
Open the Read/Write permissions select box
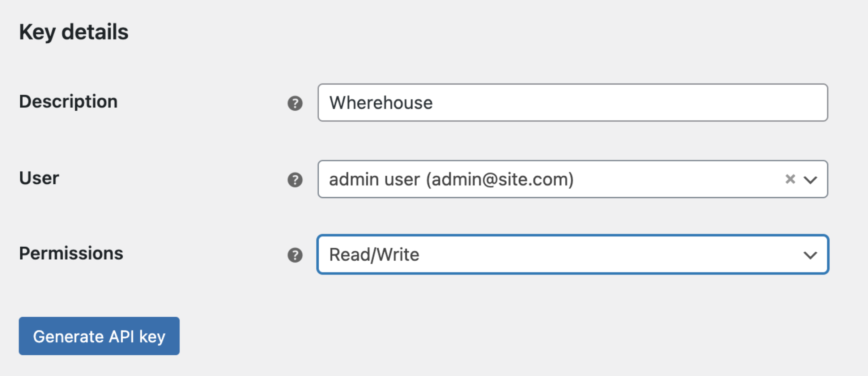point(573,255)
